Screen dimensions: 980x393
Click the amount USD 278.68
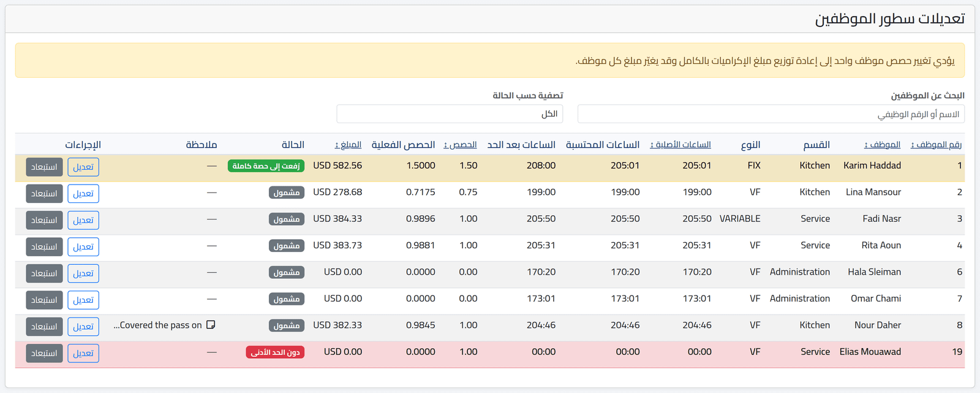[x=337, y=192]
